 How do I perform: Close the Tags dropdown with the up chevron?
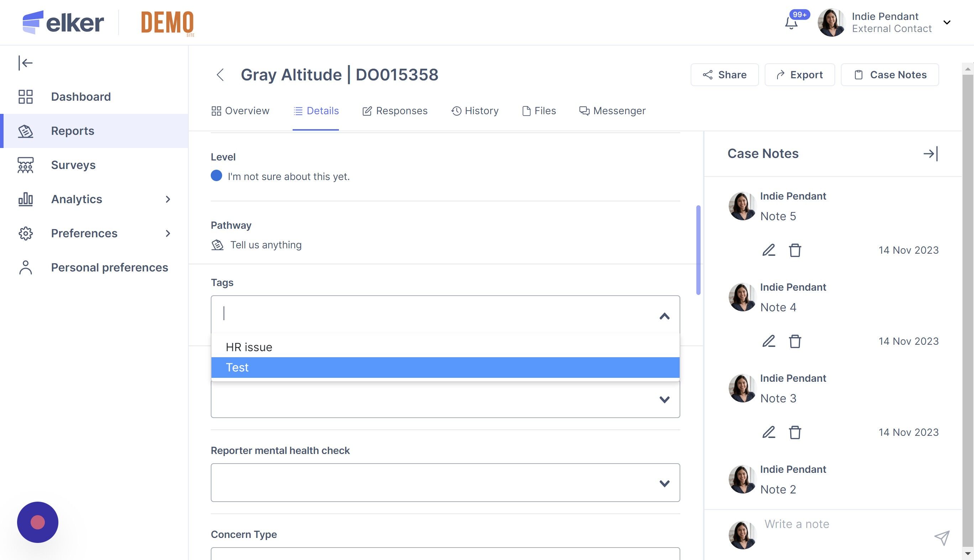tap(664, 316)
